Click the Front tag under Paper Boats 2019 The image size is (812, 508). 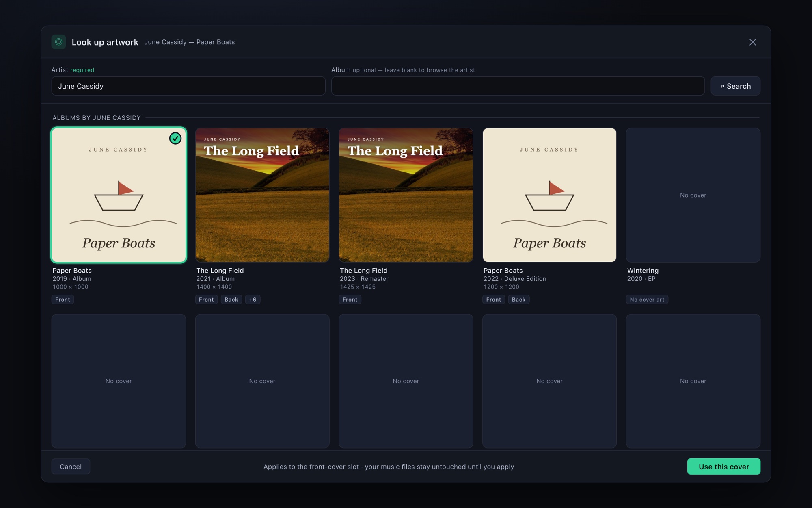point(63,300)
